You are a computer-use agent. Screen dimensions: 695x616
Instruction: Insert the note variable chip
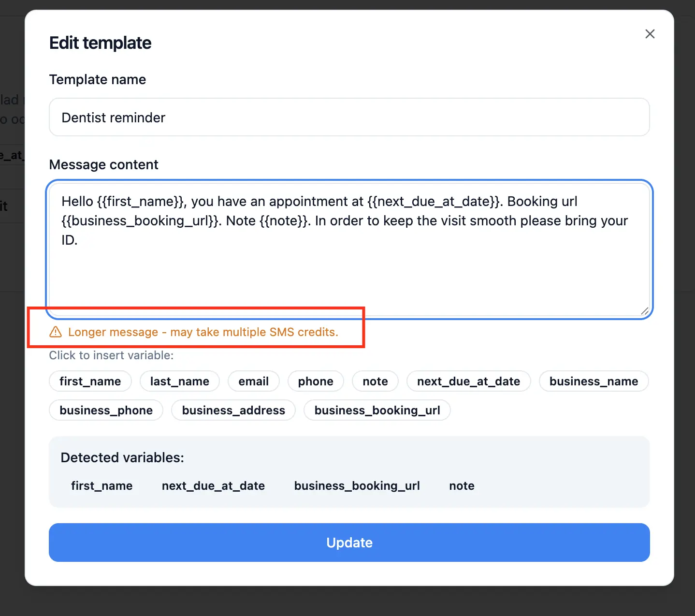pyautogui.click(x=376, y=381)
